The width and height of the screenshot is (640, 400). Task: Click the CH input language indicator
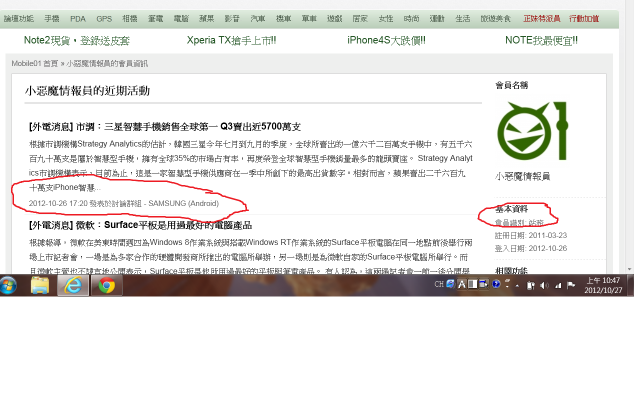[439, 284]
